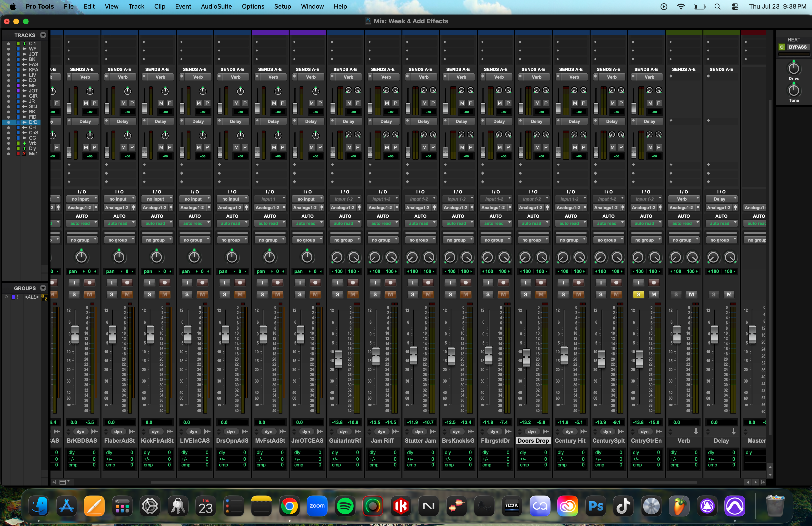Adjust the HEAT Tone knob
Image resolution: width=812 pixels, height=526 pixels.
click(794, 91)
